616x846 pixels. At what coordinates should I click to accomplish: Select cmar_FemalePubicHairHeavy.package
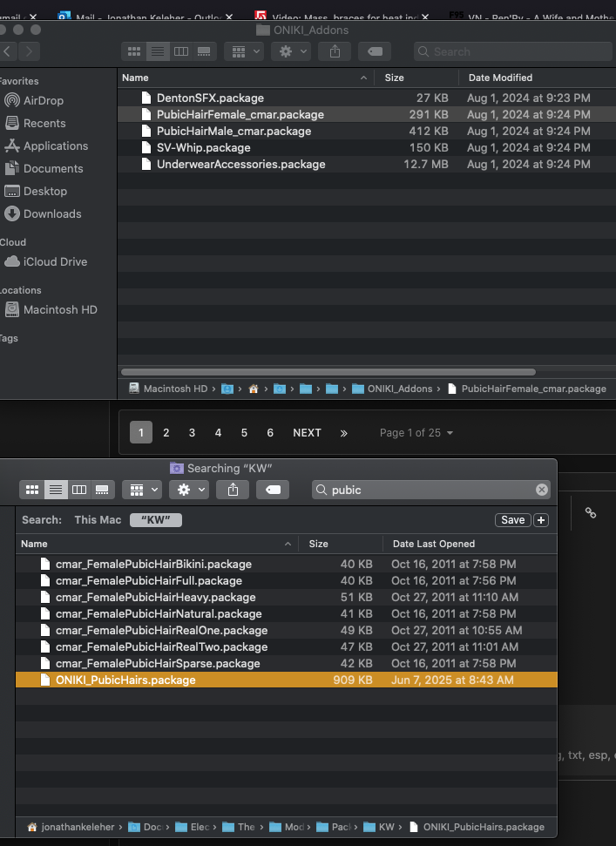click(x=287, y=598)
